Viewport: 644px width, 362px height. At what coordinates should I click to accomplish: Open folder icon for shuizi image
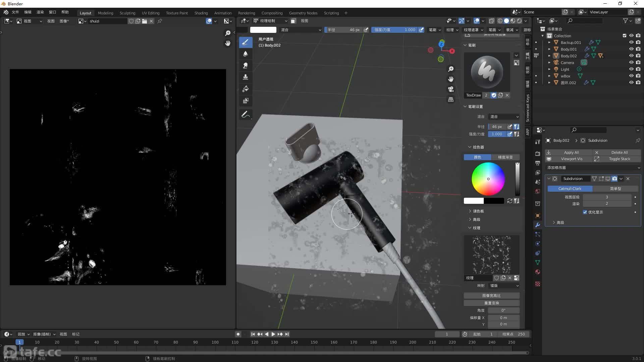click(x=145, y=21)
